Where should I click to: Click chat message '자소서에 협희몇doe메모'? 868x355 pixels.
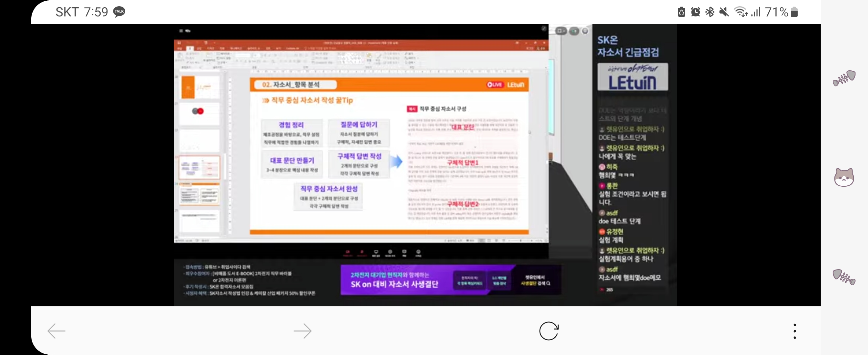(x=629, y=277)
